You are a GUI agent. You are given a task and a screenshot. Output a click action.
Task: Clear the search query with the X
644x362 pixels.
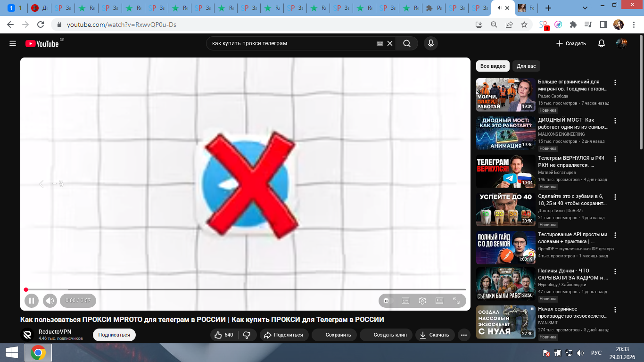(390, 43)
